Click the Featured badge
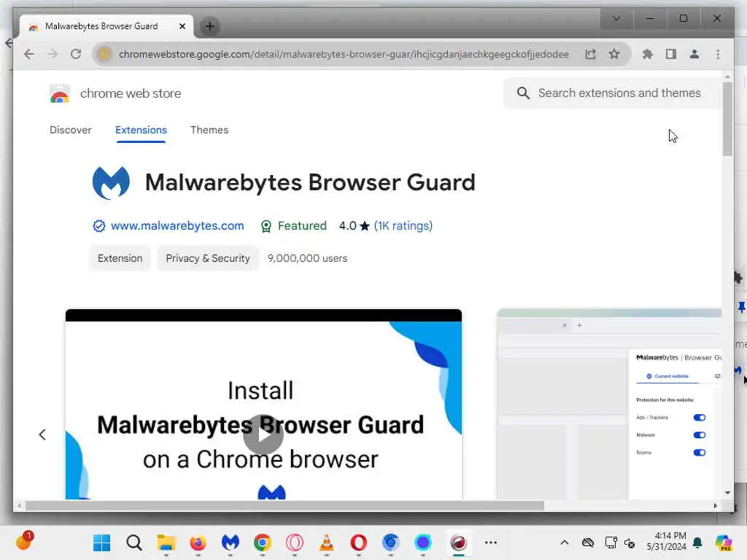 point(294,226)
